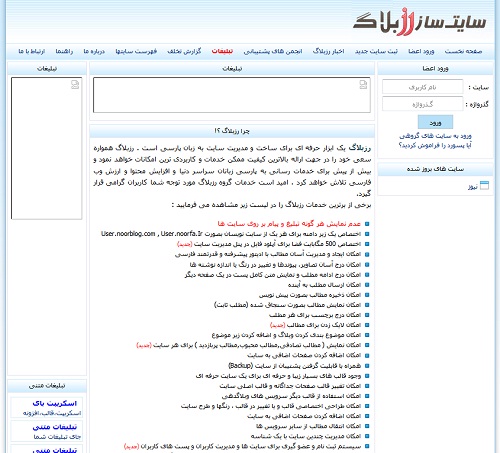Viewport: 500px width, 453px height.
Task: Click bullet icon beside اختصاص 500 مگابایت
Action: (x=367, y=244)
